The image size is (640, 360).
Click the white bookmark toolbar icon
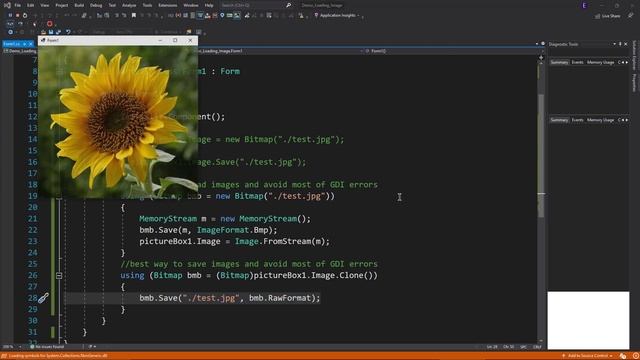coord(133,16)
